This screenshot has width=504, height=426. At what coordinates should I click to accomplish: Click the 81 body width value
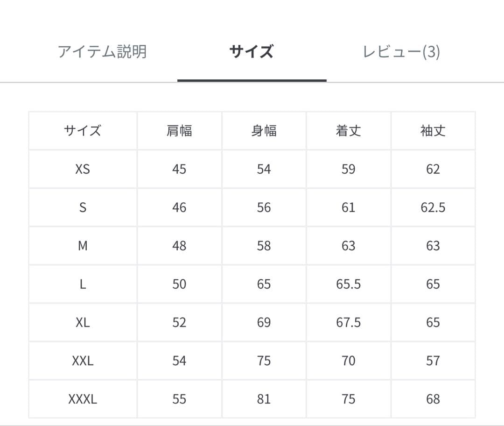pos(264,399)
